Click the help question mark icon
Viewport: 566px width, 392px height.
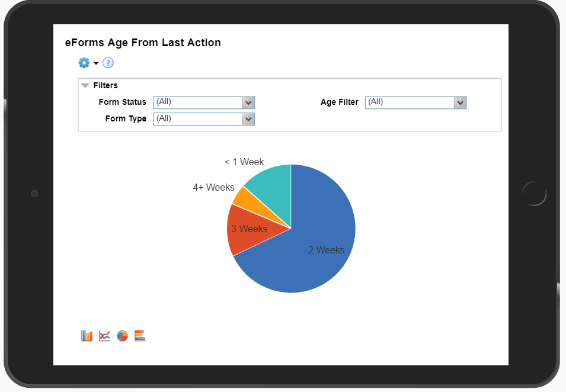click(x=108, y=63)
